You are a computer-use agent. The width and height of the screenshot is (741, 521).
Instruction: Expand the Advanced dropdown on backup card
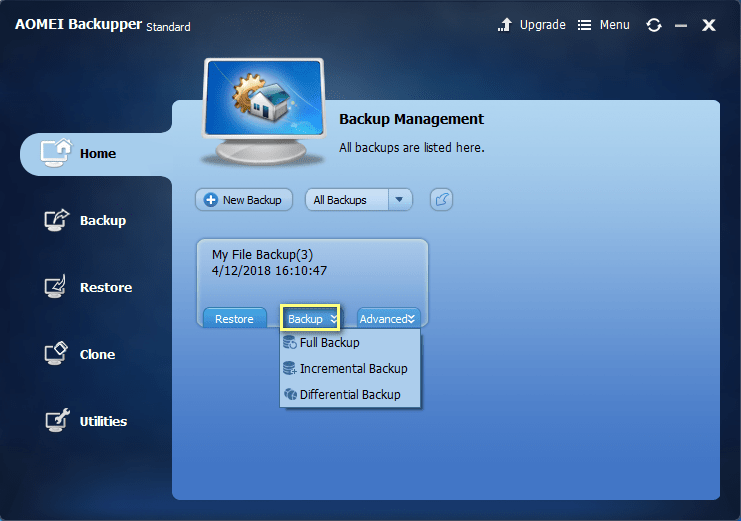[388, 319]
